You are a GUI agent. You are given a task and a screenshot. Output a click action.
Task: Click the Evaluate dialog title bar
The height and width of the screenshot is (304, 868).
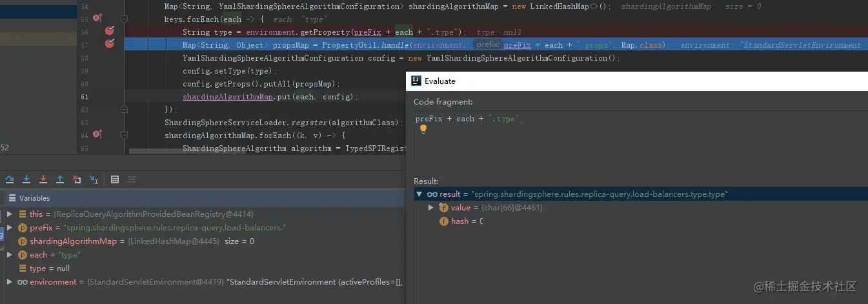(x=637, y=81)
